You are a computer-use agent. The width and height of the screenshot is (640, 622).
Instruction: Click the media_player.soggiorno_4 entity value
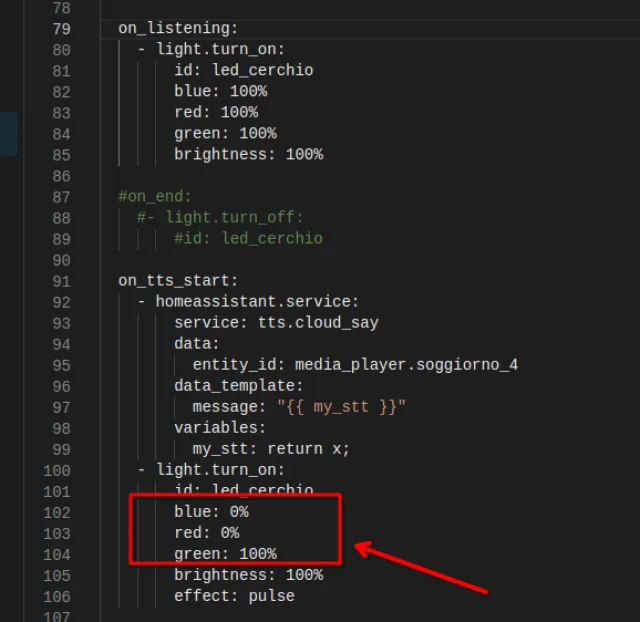pyautogui.click(x=406, y=364)
